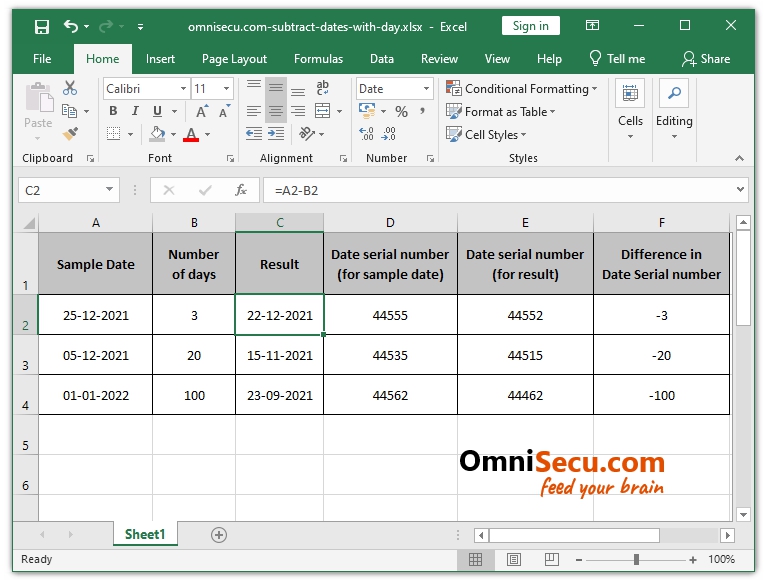Open the Date number format dropdown
This screenshot has height=582, width=764.
pyautogui.click(x=426, y=89)
